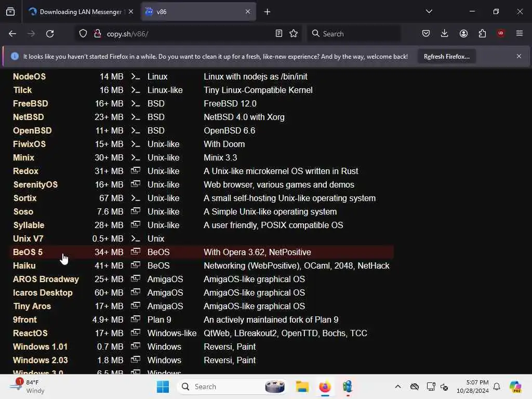The height and width of the screenshot is (399, 532).
Task: Launch the 9front link
Action: [25, 320]
